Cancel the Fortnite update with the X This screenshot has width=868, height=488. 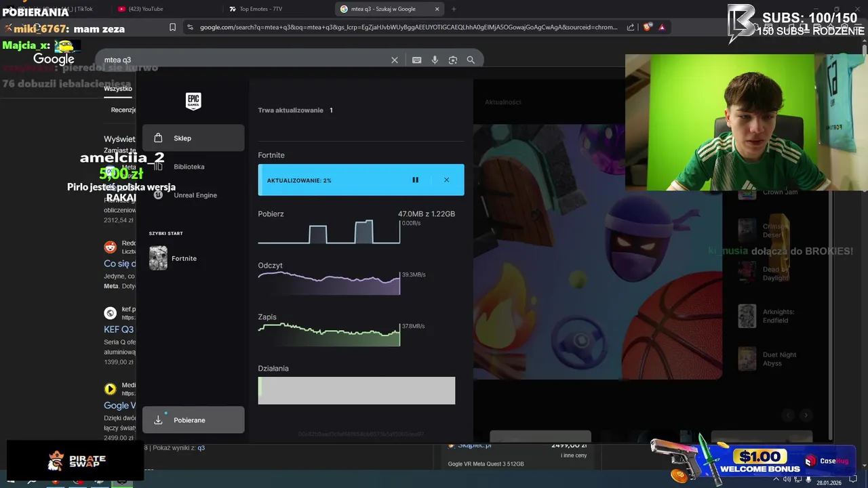(446, 180)
